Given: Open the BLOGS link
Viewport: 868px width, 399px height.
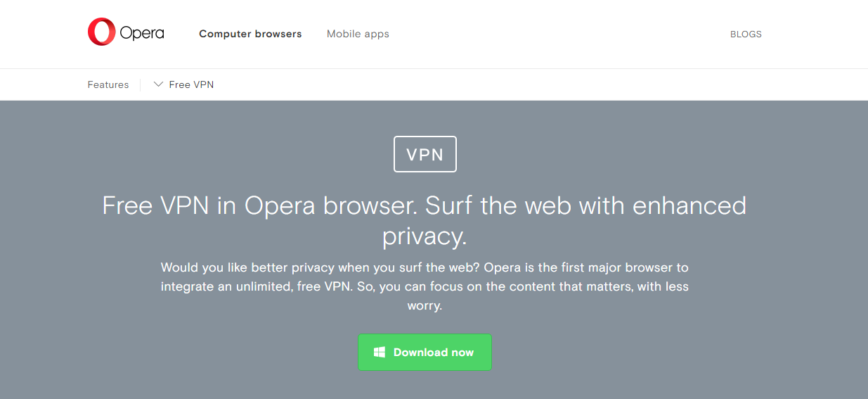Looking at the screenshot, I should tap(746, 34).
